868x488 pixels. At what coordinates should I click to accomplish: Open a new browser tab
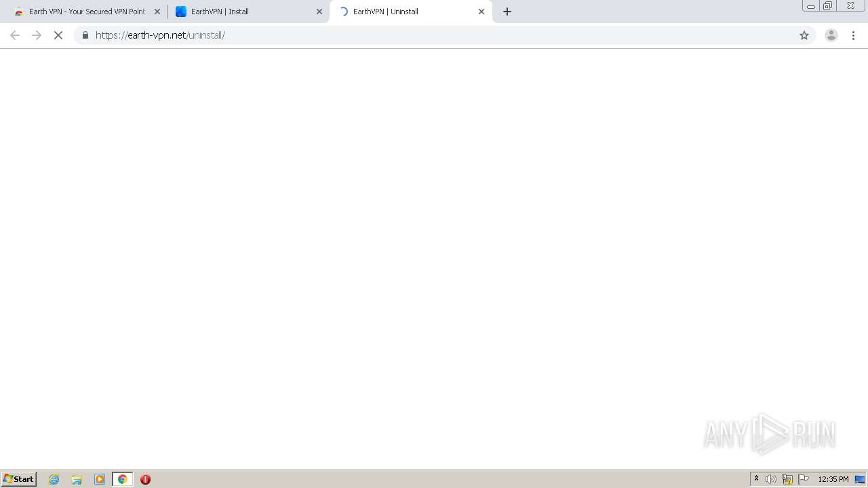pyautogui.click(x=507, y=12)
